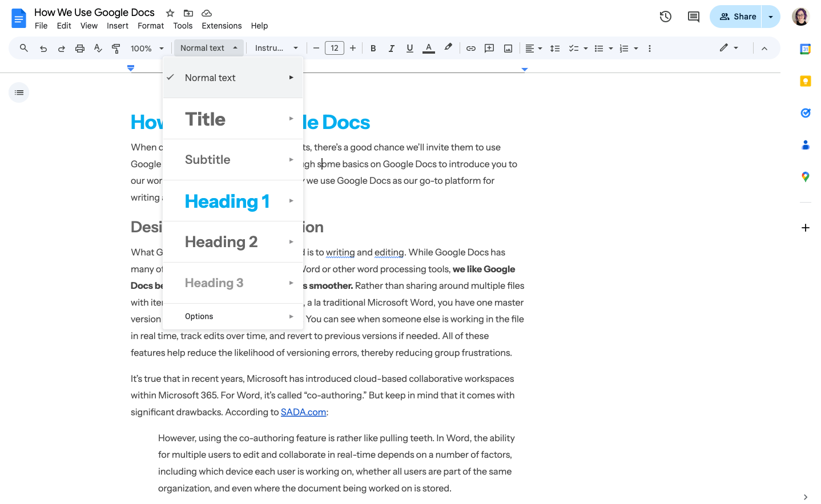
Task: Open the Edit menu
Action: tap(64, 26)
